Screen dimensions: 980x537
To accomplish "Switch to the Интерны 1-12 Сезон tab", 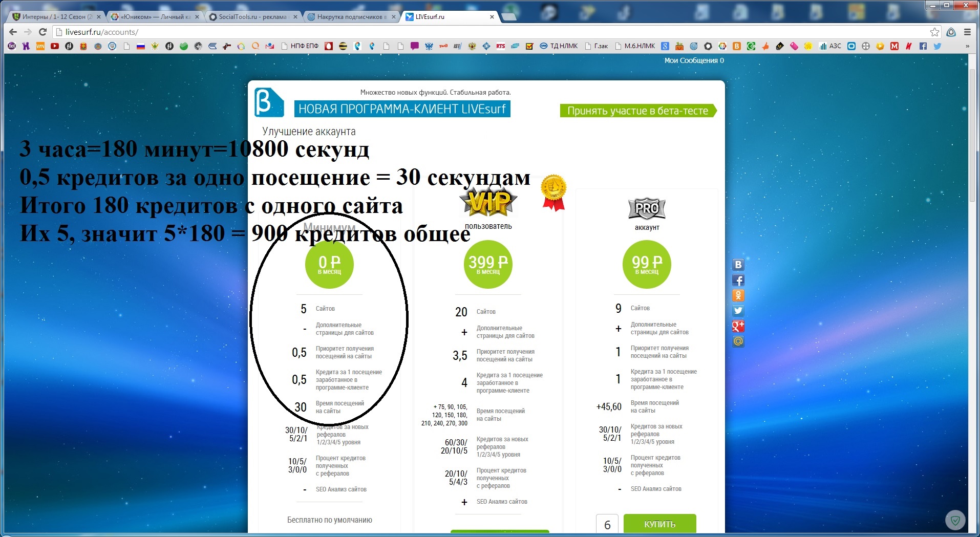I will point(57,16).
